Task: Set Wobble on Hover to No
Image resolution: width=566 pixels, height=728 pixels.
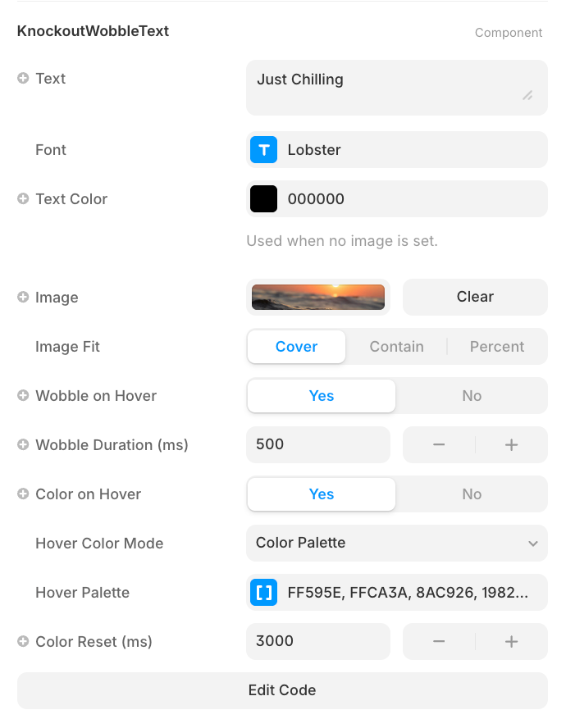Action: coord(472,396)
